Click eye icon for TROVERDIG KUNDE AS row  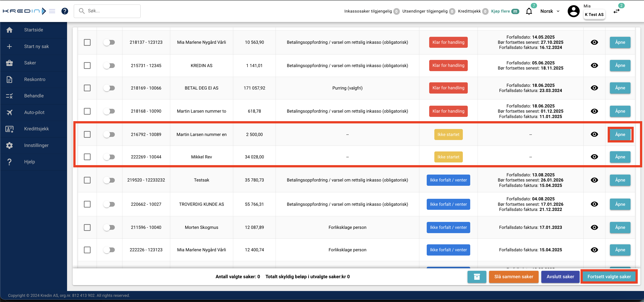[594, 204]
